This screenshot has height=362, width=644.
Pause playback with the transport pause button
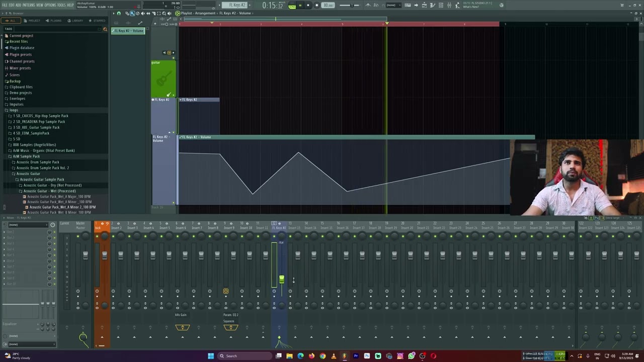pos(300,6)
